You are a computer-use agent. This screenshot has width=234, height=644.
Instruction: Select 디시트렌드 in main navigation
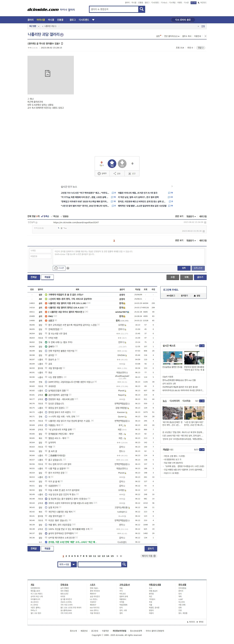click(84, 20)
